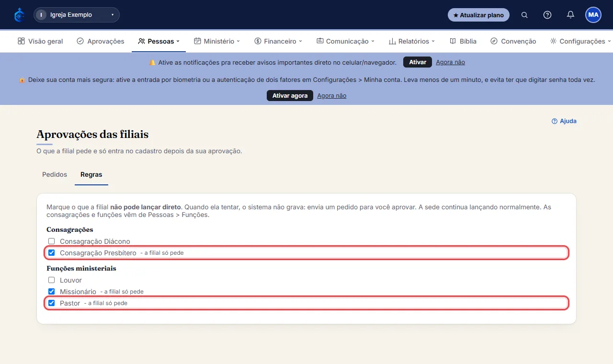
Task: Click the church app logo icon
Action: pyautogui.click(x=19, y=15)
